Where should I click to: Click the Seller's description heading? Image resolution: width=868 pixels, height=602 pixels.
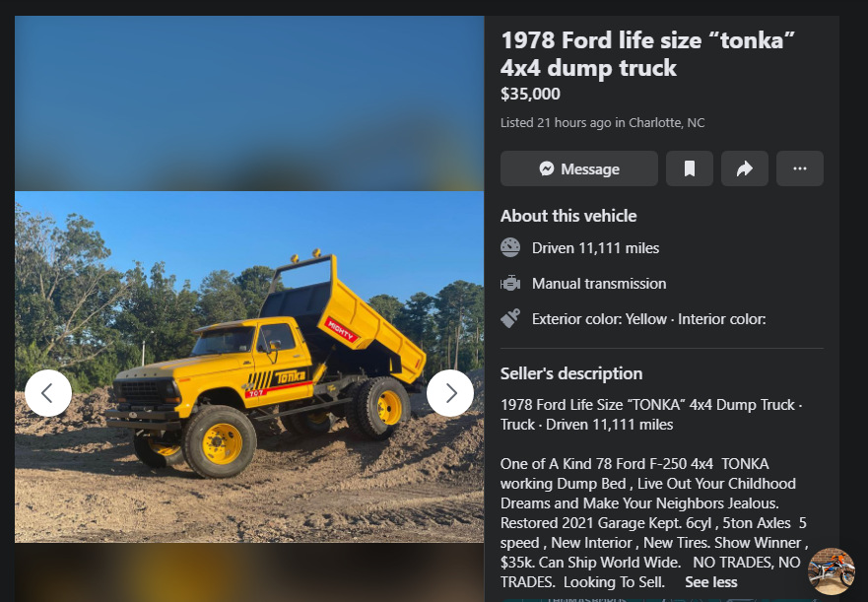tap(571, 373)
